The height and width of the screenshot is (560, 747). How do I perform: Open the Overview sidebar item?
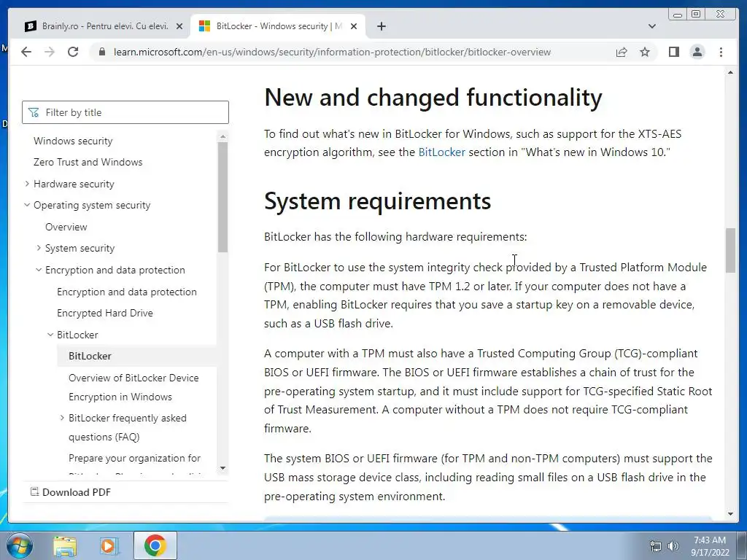[66, 227]
